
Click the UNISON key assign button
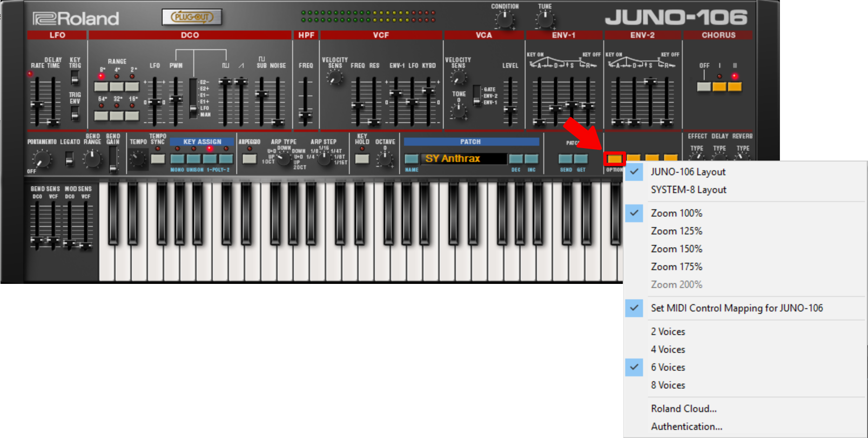click(x=193, y=158)
